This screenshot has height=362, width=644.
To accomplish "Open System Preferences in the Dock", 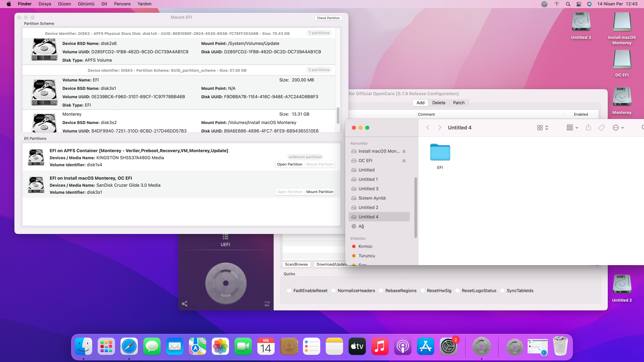I will 448,347.
